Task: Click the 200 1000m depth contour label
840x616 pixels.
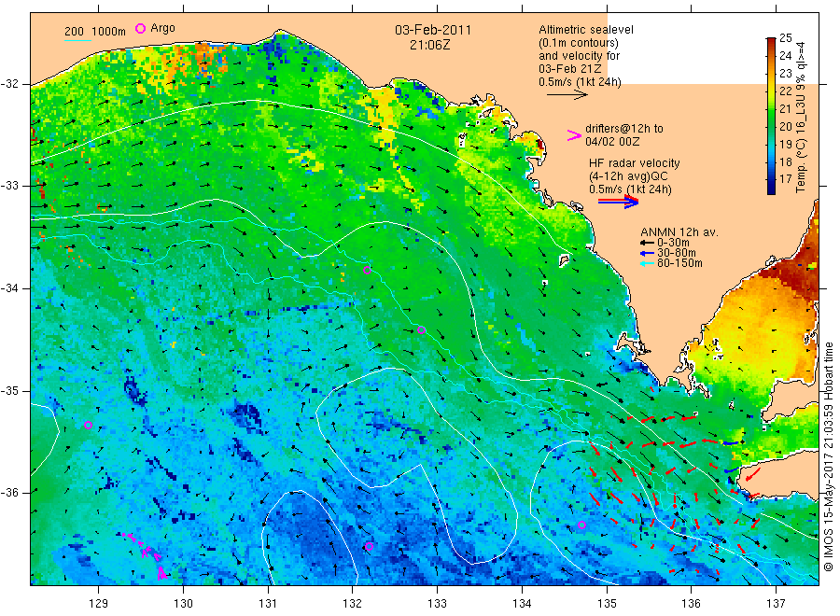Action: coord(95,32)
